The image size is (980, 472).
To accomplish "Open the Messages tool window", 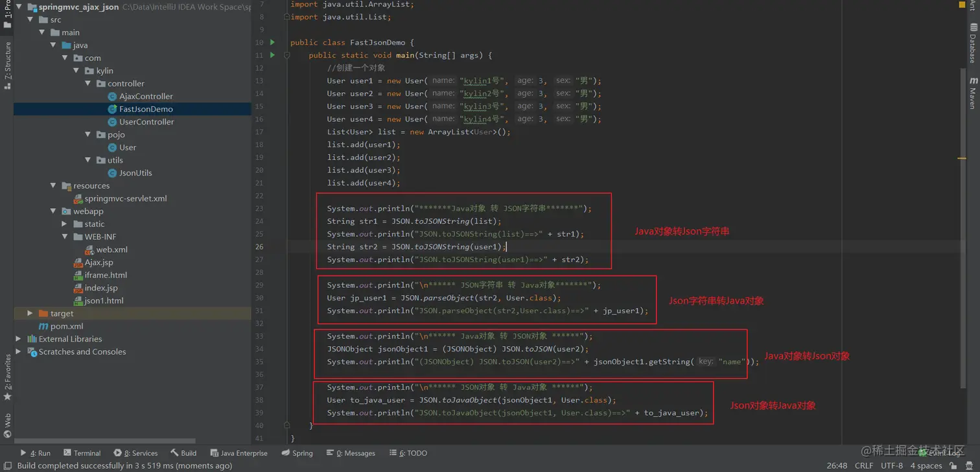I will (x=351, y=453).
